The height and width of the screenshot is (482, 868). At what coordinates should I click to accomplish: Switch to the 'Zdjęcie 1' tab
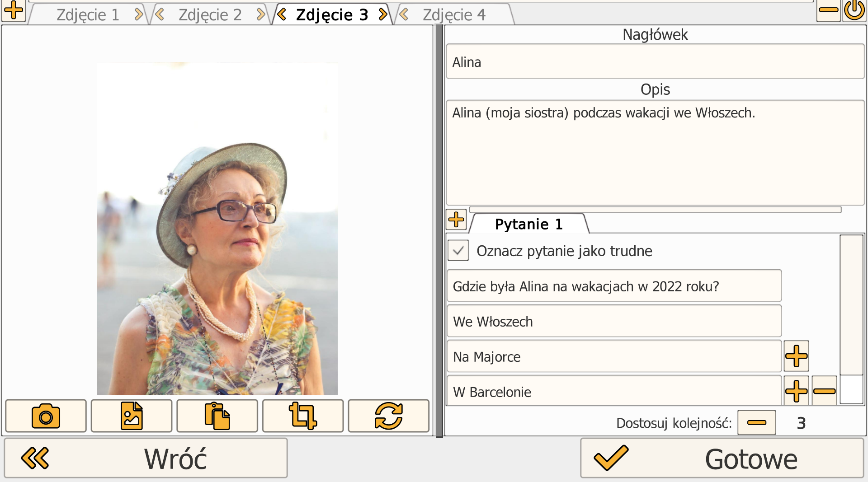(87, 14)
